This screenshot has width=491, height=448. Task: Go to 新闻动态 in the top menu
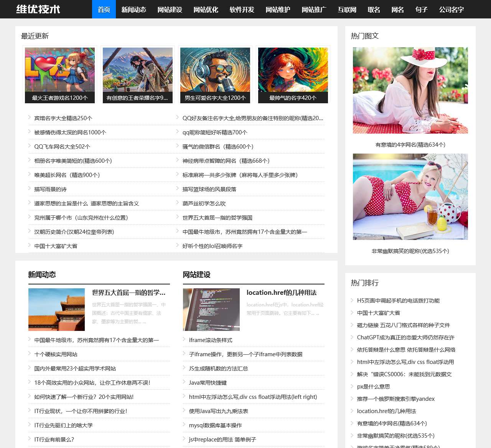click(133, 9)
